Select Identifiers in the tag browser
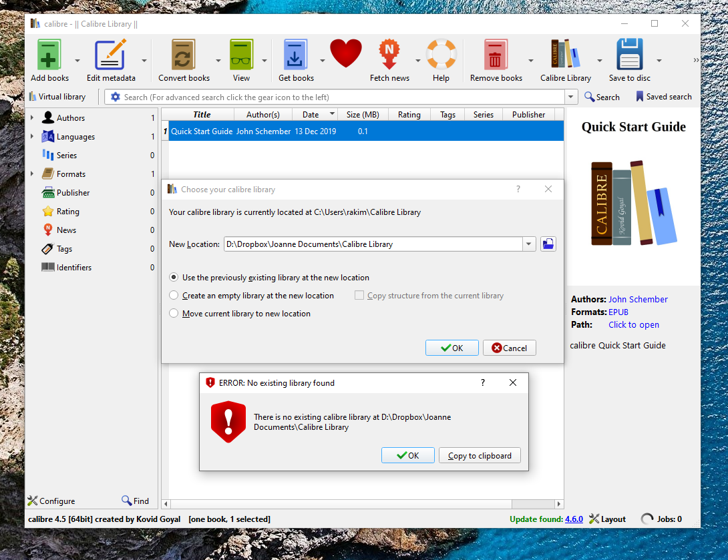Image resolution: width=728 pixels, height=560 pixels. tap(74, 268)
